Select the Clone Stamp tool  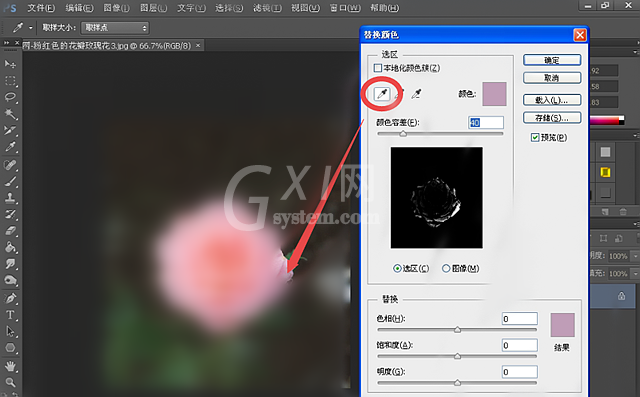(x=10, y=198)
